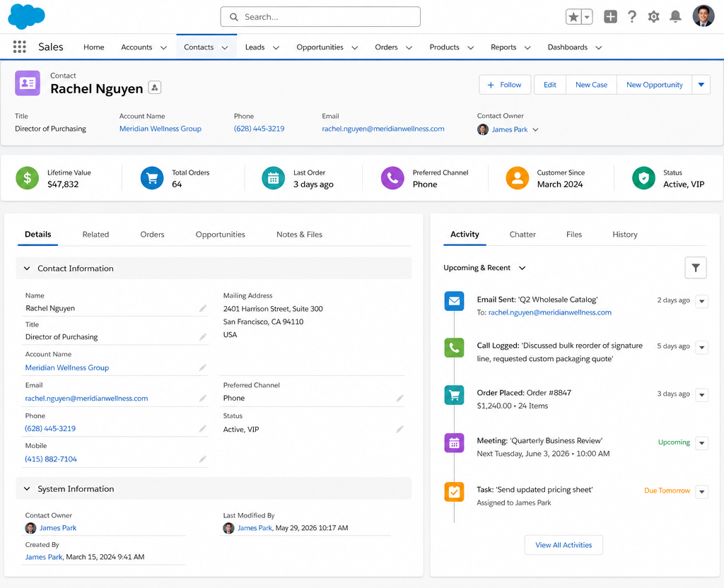Image resolution: width=724 pixels, height=588 pixels.
Task: Click the purple Contact record icon
Action: click(x=28, y=83)
